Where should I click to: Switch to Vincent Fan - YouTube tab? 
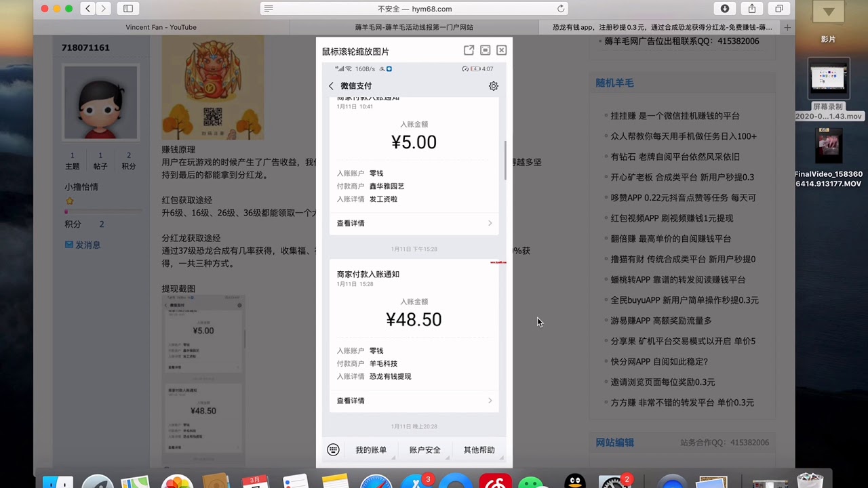[x=161, y=27]
